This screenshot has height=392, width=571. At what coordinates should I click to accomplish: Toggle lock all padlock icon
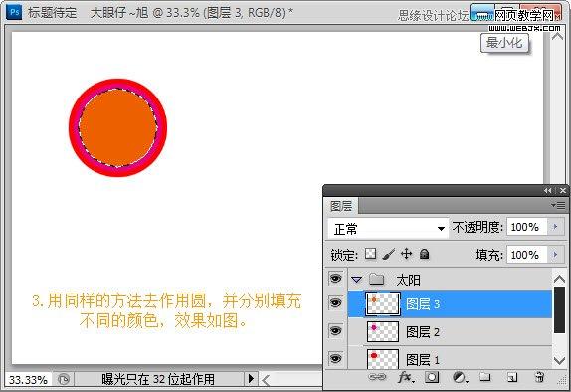[424, 254]
